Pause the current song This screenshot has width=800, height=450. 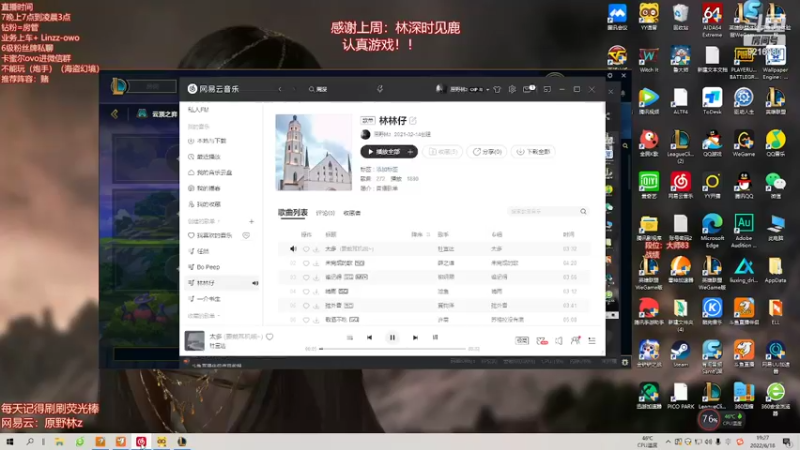coord(392,338)
